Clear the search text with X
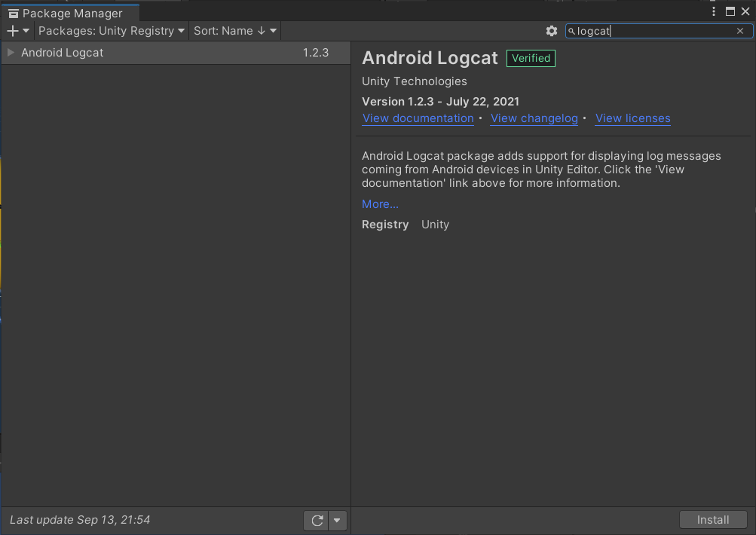Screen dimensions: 756x535 coord(740,31)
